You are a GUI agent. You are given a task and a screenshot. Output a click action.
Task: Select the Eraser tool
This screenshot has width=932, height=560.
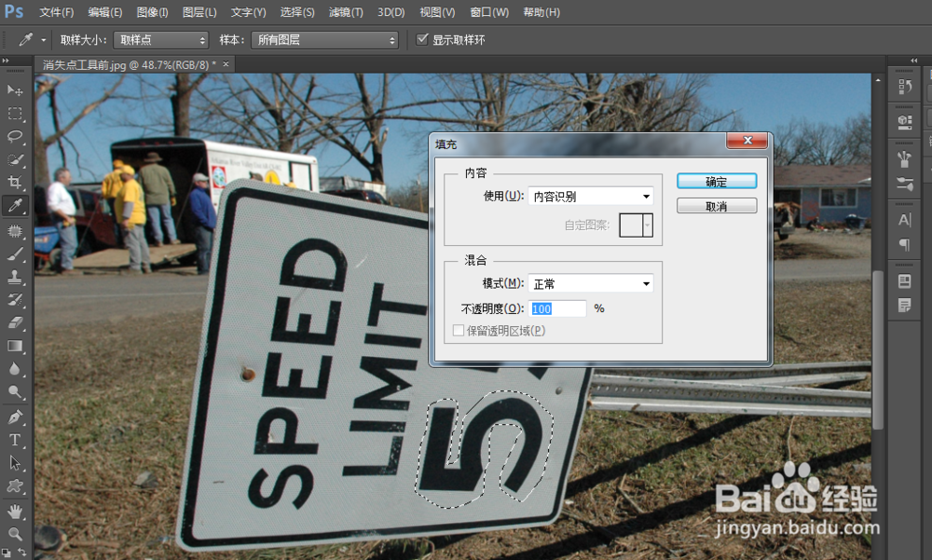click(x=15, y=323)
